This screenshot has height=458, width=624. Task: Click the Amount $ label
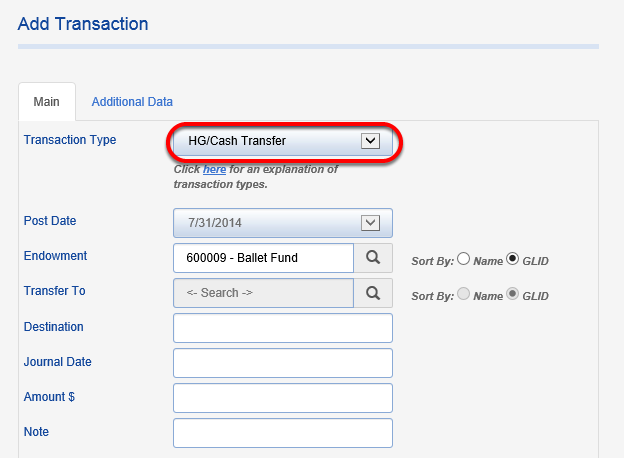(x=49, y=397)
